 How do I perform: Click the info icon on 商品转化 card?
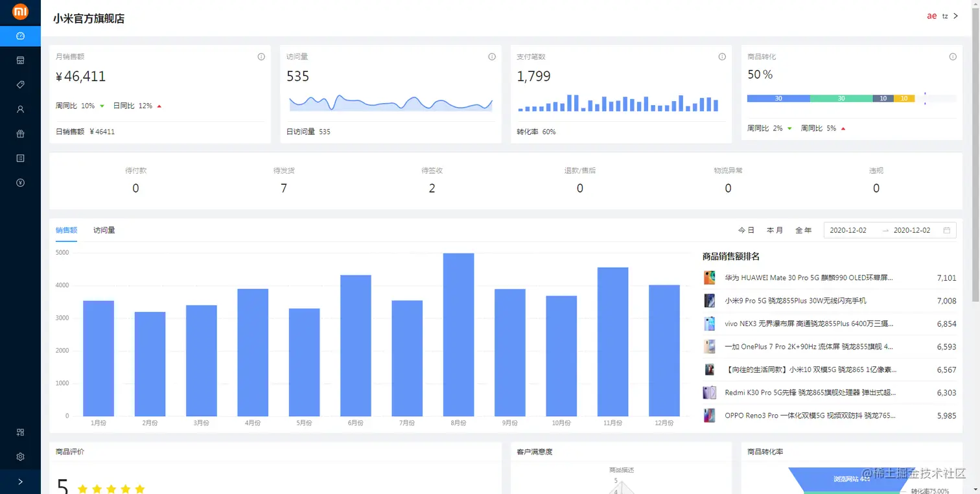(953, 57)
